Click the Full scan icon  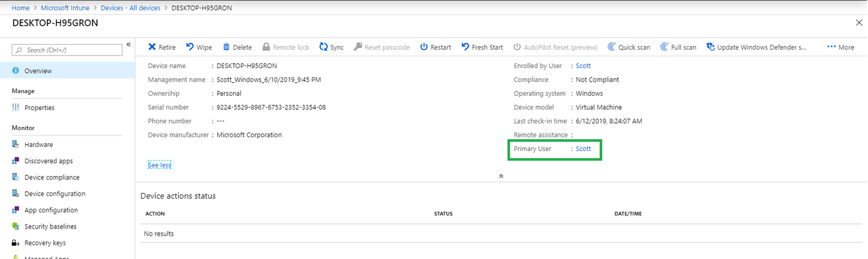pyautogui.click(x=664, y=47)
